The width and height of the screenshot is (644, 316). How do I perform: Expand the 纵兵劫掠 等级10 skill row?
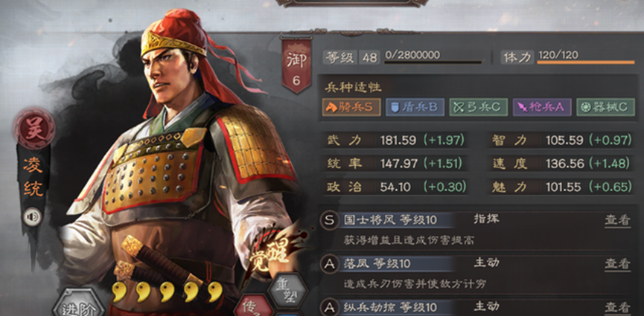477,307
